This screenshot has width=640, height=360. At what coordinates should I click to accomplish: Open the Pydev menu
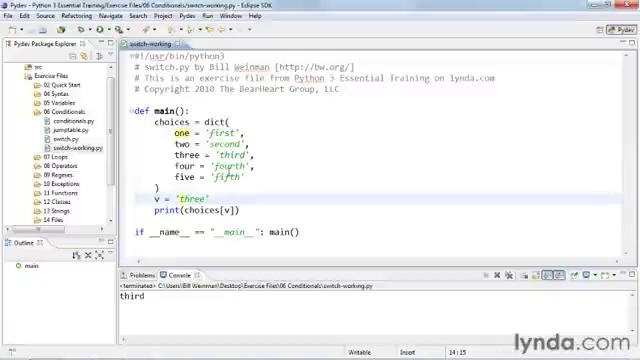(x=187, y=16)
